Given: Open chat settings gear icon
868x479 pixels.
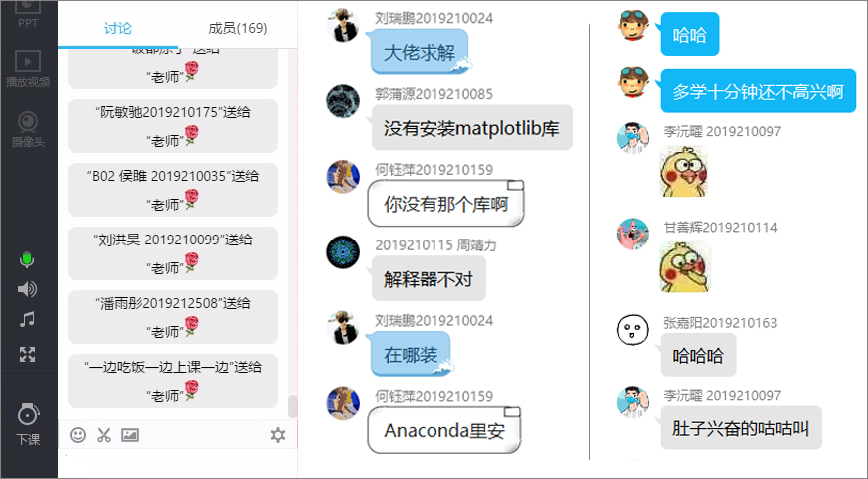Looking at the screenshot, I should pyautogui.click(x=278, y=435).
